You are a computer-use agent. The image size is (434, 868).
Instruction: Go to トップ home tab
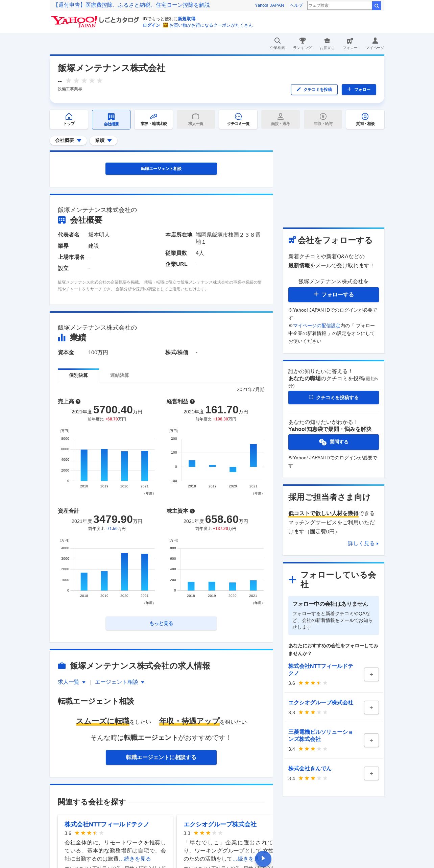[x=69, y=119]
